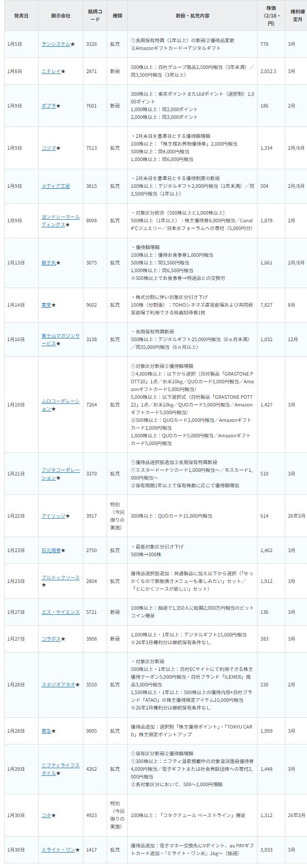Click the 1月13日 announcement date

tap(16, 263)
